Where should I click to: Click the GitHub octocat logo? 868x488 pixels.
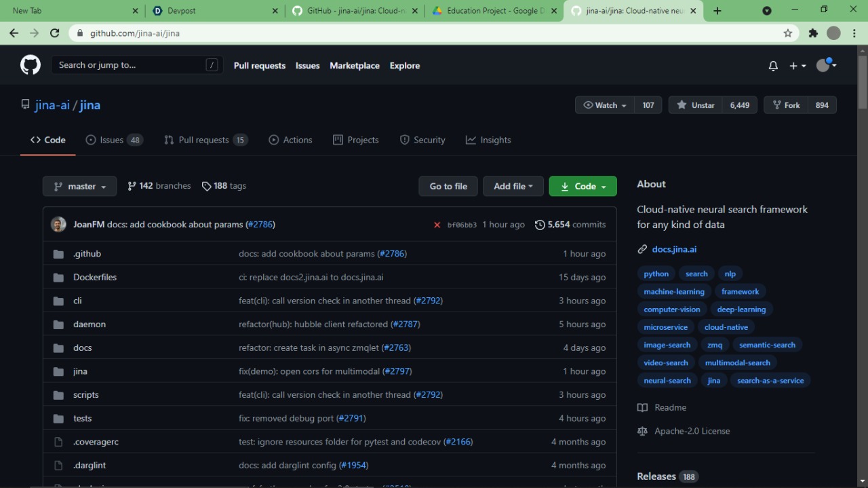pos(31,65)
